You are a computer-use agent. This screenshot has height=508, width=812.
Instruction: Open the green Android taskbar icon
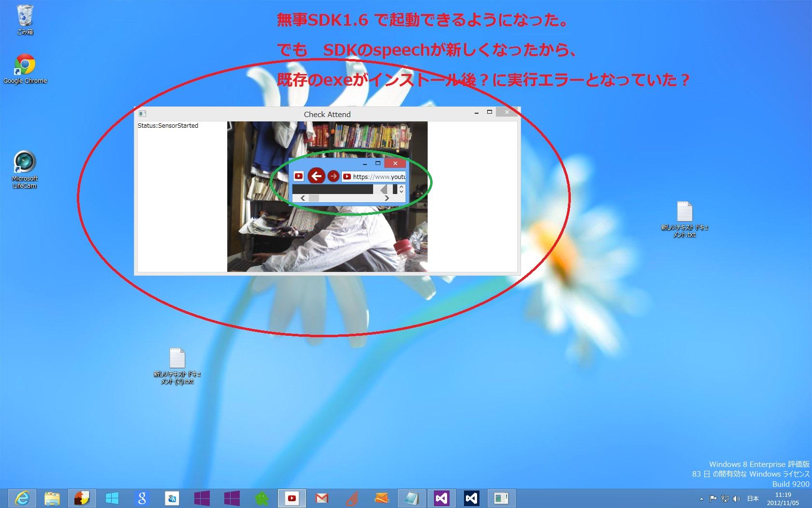[262, 498]
